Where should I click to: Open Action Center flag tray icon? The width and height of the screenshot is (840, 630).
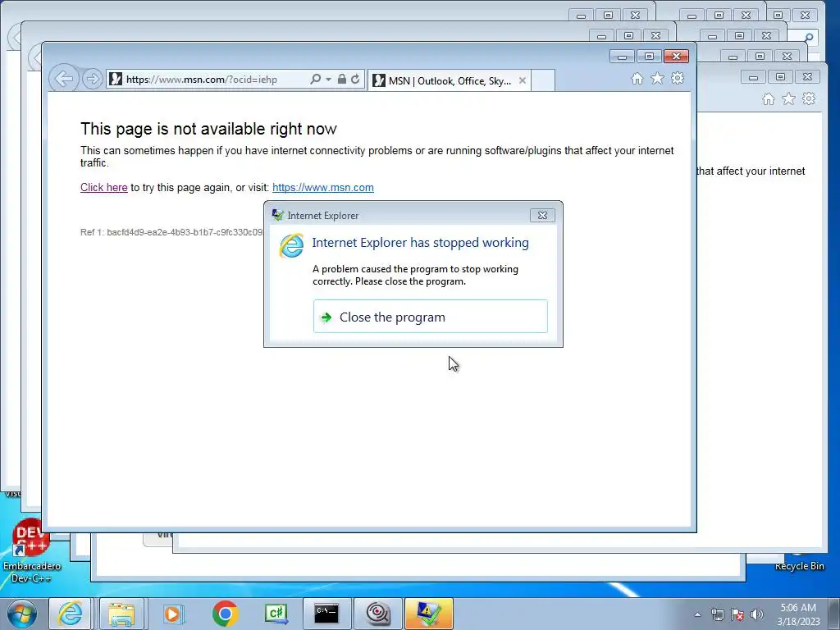(x=737, y=614)
